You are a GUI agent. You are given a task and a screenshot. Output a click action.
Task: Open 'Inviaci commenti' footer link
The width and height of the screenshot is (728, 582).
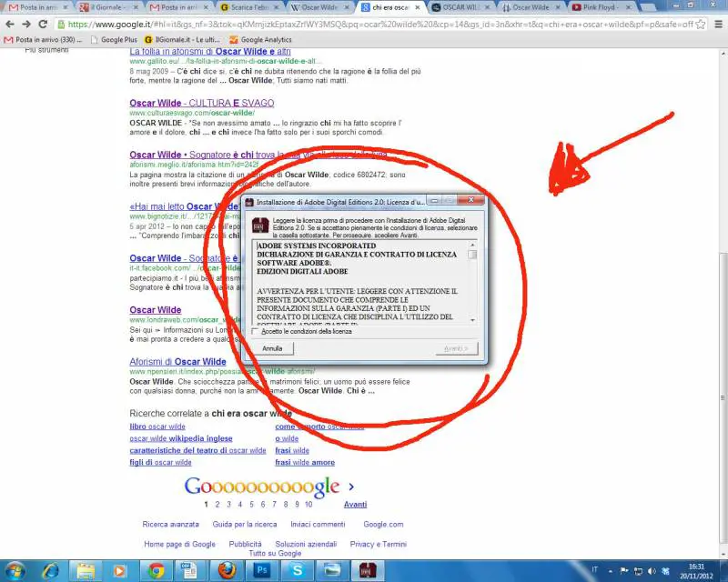click(318, 525)
